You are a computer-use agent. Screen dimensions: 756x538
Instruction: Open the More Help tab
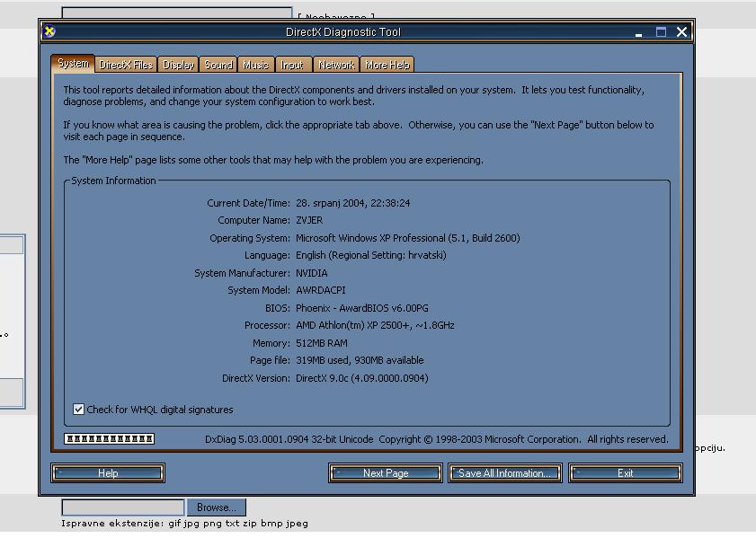[x=387, y=65]
